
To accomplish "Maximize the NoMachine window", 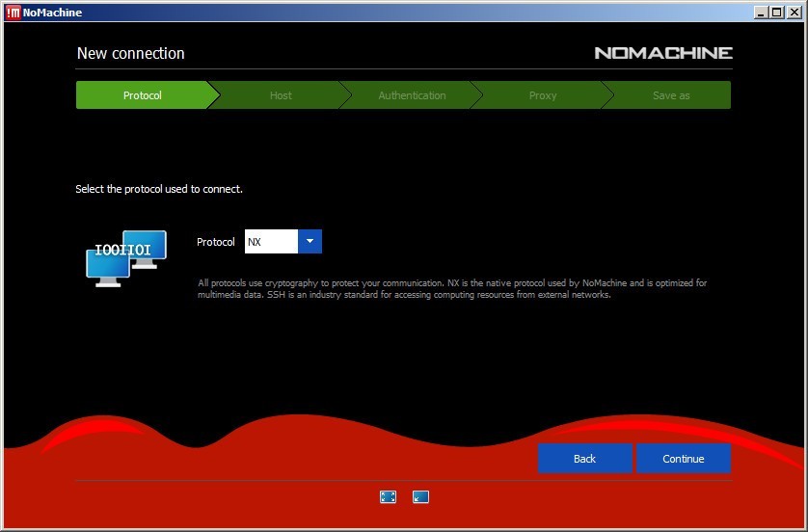I will pyautogui.click(x=777, y=13).
